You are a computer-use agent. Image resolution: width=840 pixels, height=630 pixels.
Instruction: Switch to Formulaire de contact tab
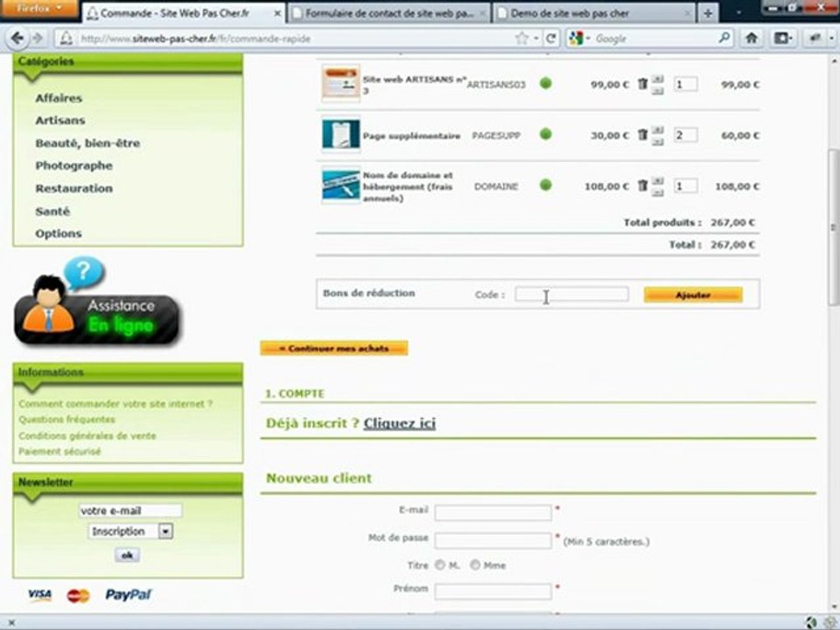[x=388, y=13]
